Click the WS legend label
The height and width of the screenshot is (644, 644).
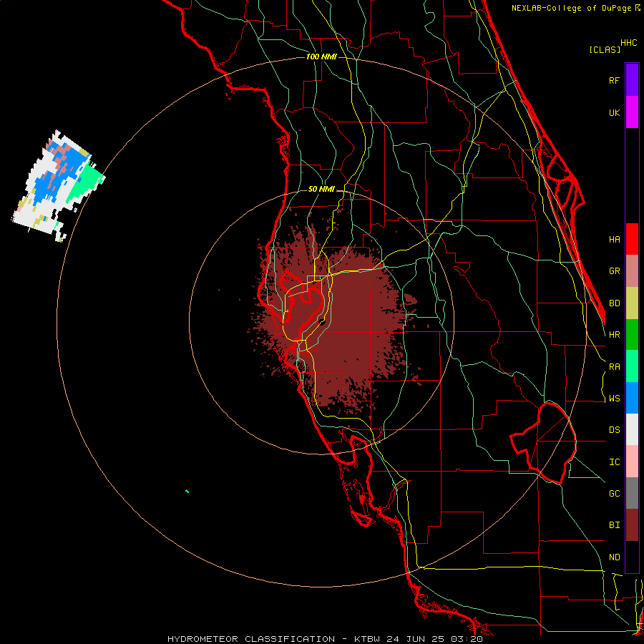click(614, 399)
